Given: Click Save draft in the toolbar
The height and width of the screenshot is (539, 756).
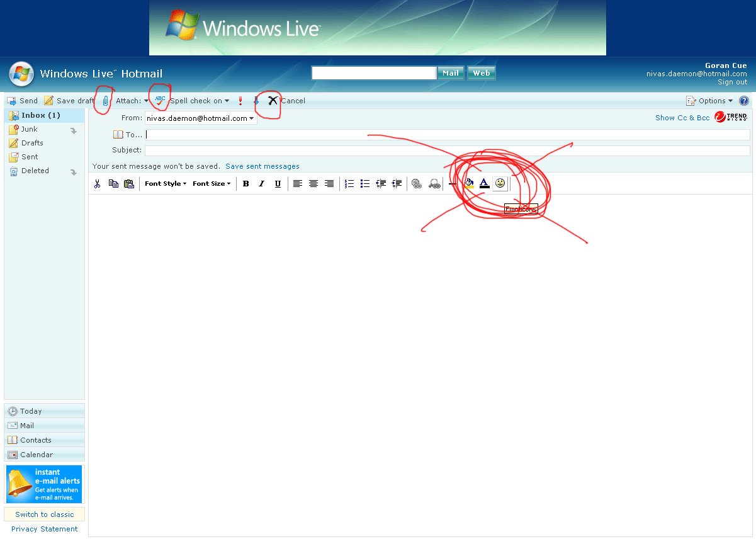Looking at the screenshot, I should [69, 101].
